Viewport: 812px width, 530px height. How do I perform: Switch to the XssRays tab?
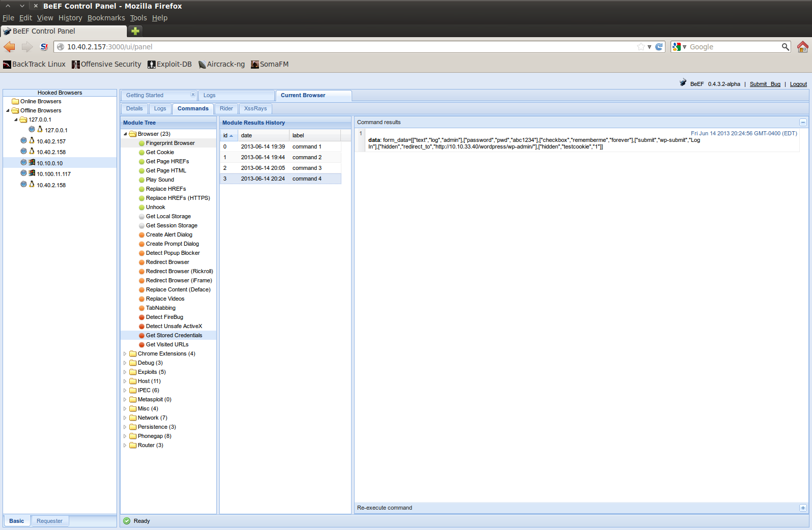255,108
